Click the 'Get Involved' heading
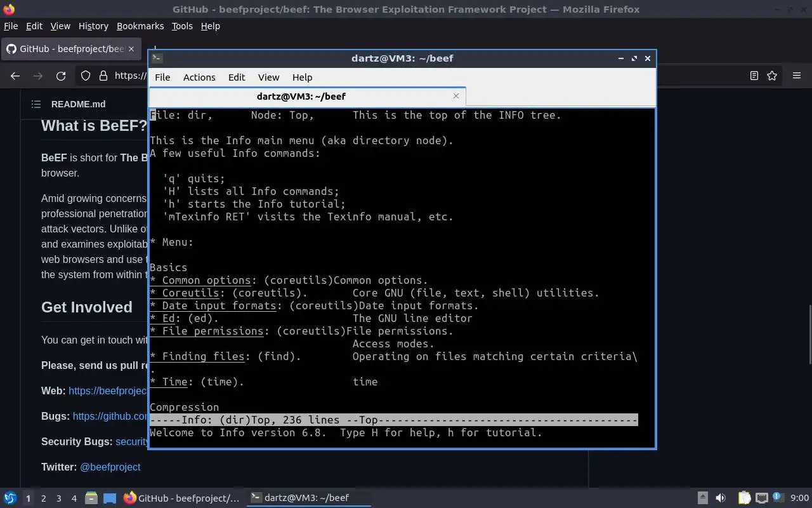The width and height of the screenshot is (812, 508). tap(87, 307)
